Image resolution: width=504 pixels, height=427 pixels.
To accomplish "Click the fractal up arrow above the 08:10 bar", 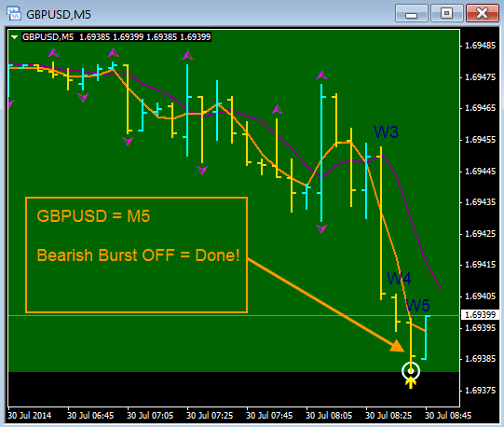I will coord(321,76).
